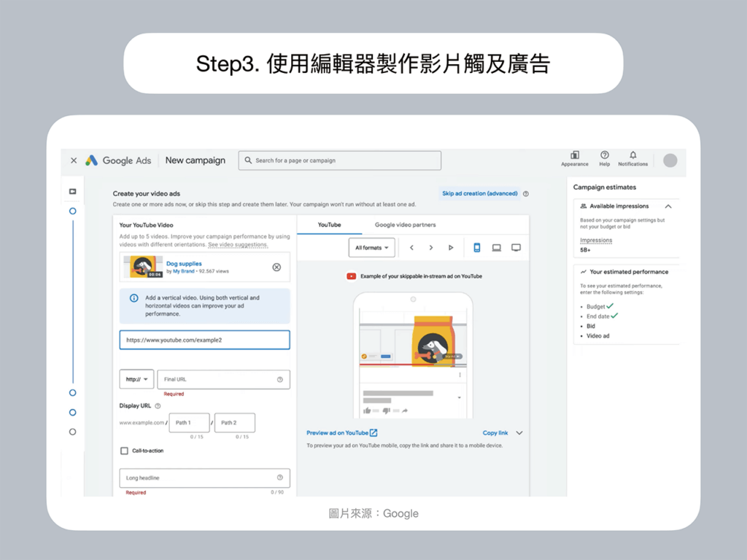747x560 pixels.
Task: Click the Dog supplies video thumbnail
Action: (x=143, y=267)
